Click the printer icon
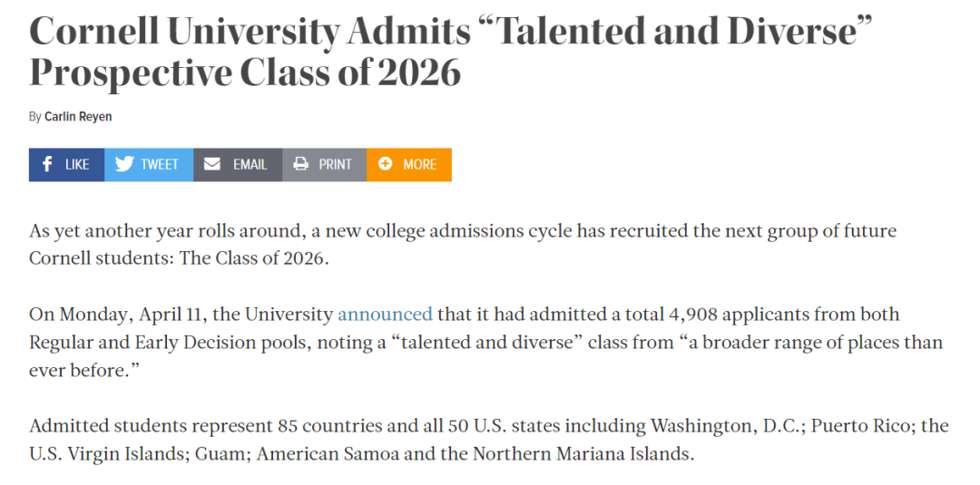This screenshot has height=485, width=980. [x=300, y=165]
